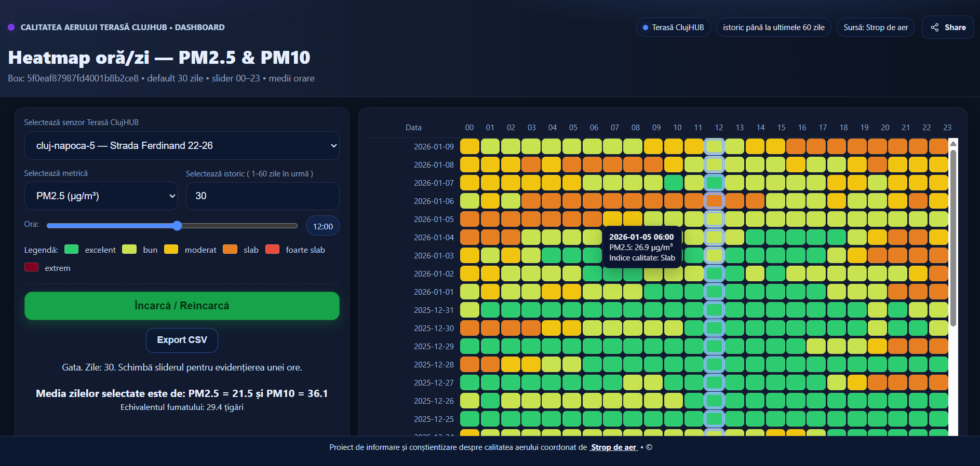980x466 pixels.
Task: Open the Strop de aer footer link
Action: pyautogui.click(x=613, y=447)
